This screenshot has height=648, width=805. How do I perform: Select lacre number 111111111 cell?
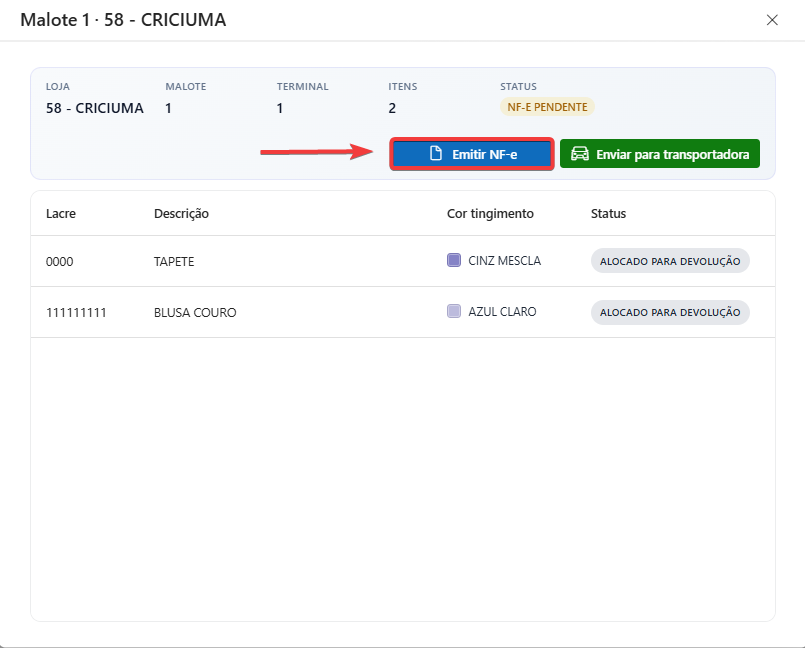click(x=76, y=313)
